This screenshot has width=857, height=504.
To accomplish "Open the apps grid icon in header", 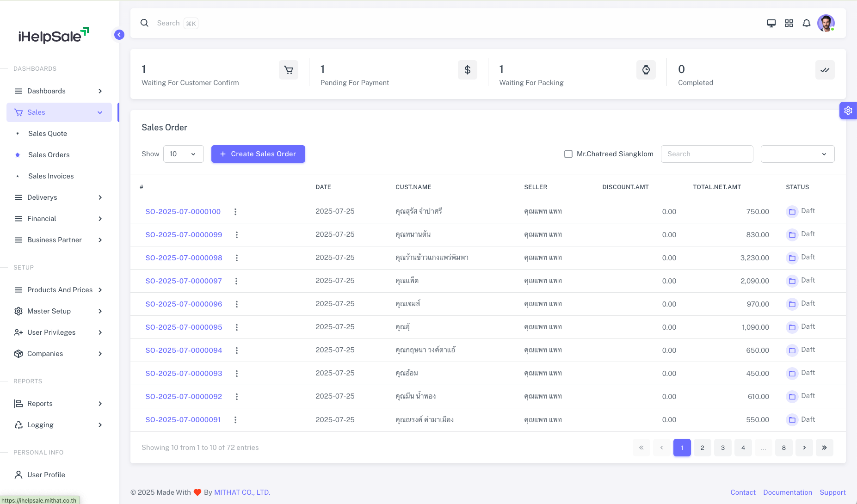I will pyautogui.click(x=789, y=23).
